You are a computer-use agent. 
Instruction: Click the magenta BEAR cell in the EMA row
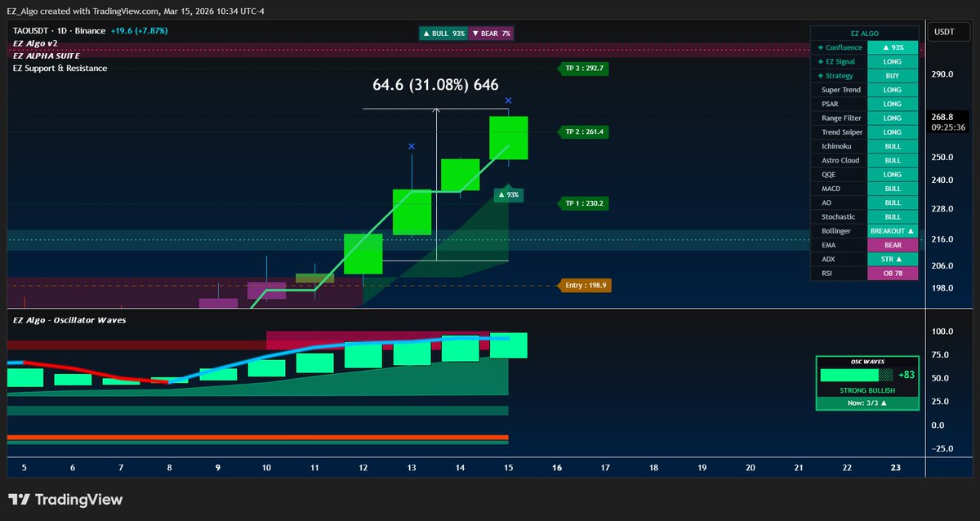(x=893, y=245)
